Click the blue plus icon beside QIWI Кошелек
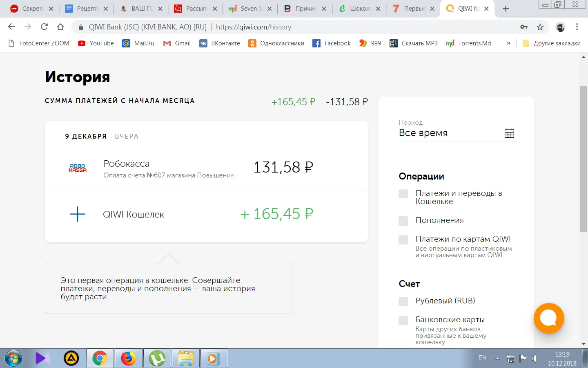The width and height of the screenshot is (588, 368). (78, 214)
